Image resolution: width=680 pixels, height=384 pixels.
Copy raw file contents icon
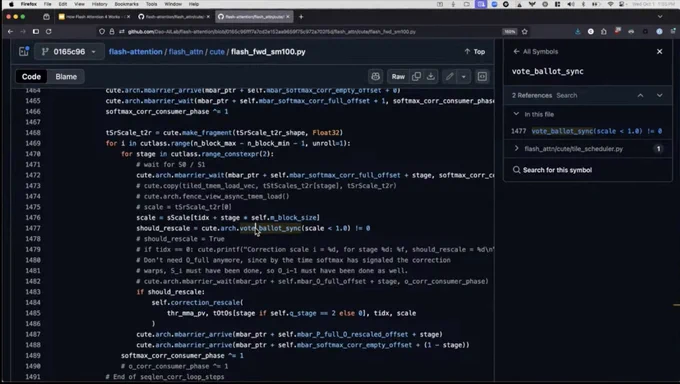point(416,76)
